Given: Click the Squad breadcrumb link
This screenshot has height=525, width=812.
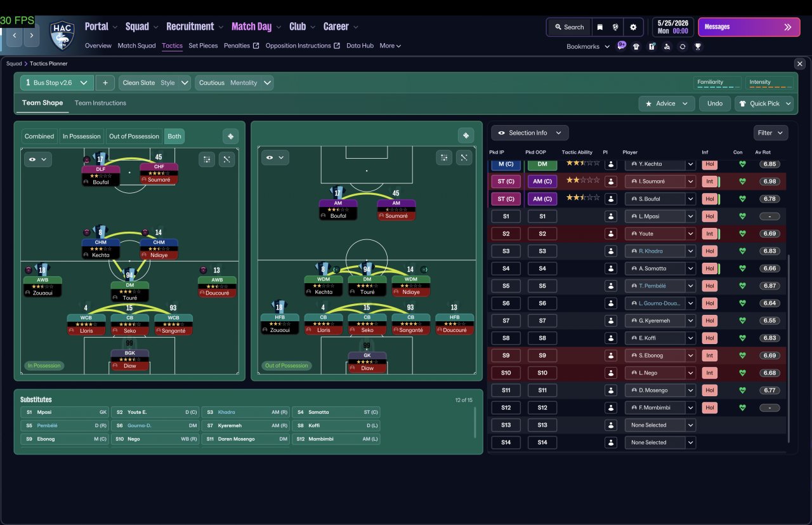Looking at the screenshot, I should 14,63.
